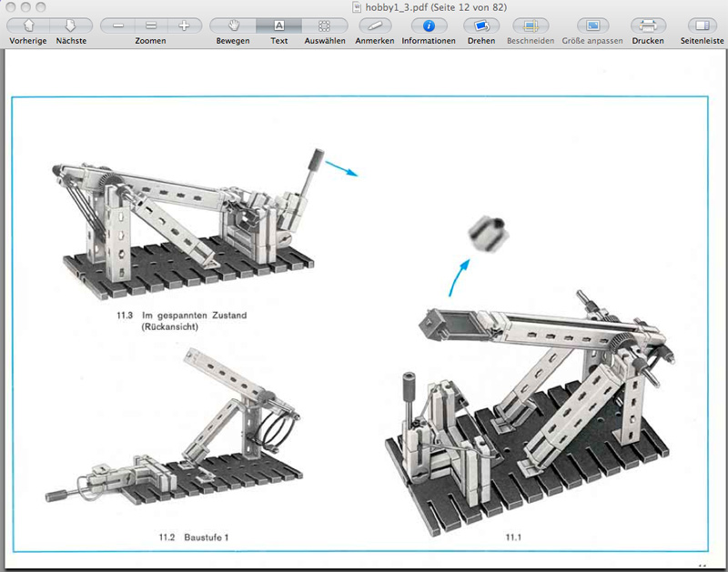This screenshot has height=572, width=728.
Task: Minimize the Preview window
Action: click(25, 7)
